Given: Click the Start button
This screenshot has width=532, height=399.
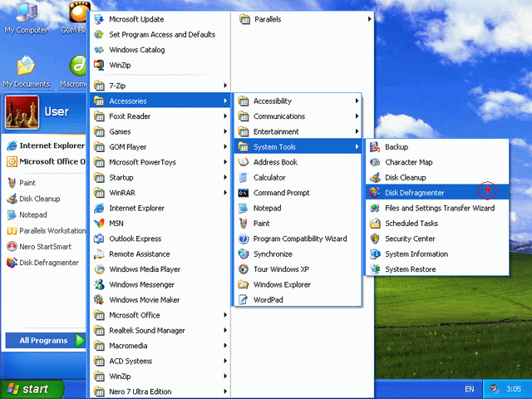Looking at the screenshot, I should [32, 389].
